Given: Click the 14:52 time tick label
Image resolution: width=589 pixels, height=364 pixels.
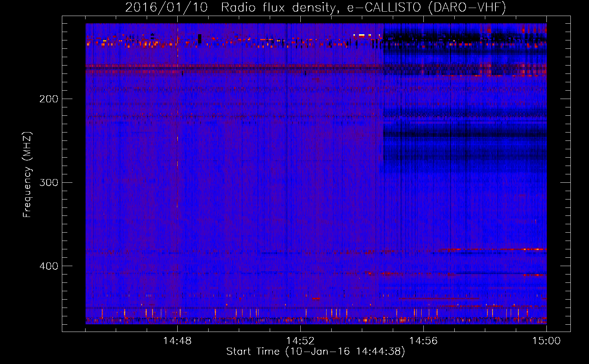Looking at the screenshot, I should click(300, 341).
